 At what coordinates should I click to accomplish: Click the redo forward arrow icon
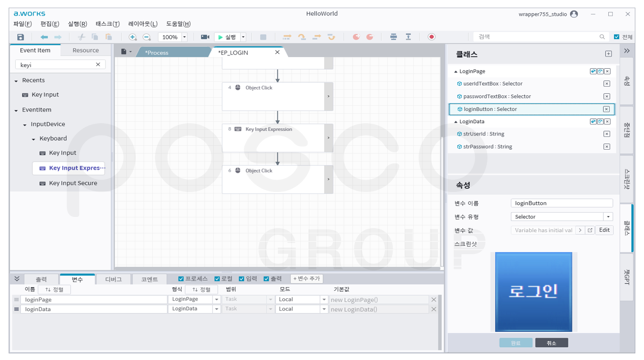(58, 37)
